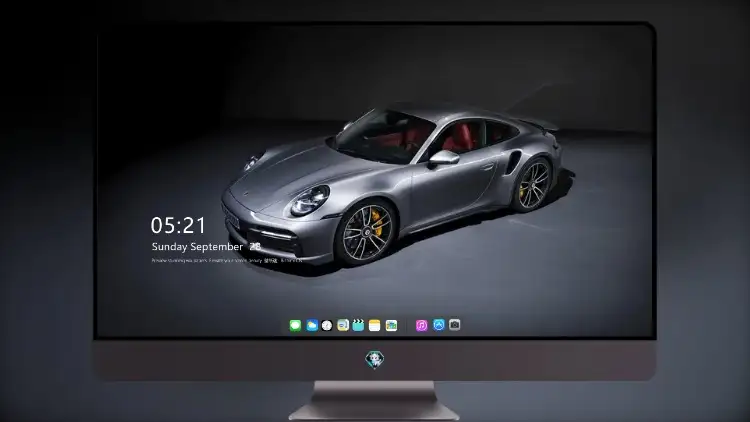
Task: Click the 05:21 clock widget
Action: point(178,225)
